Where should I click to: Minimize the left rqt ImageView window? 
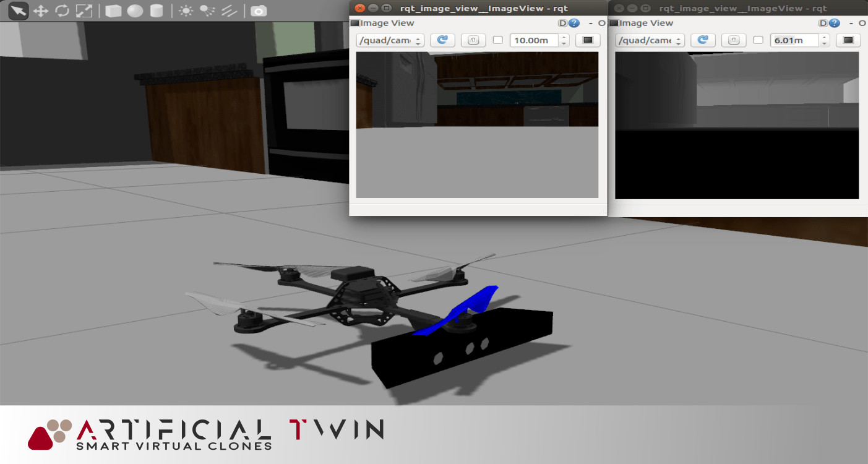372,8
